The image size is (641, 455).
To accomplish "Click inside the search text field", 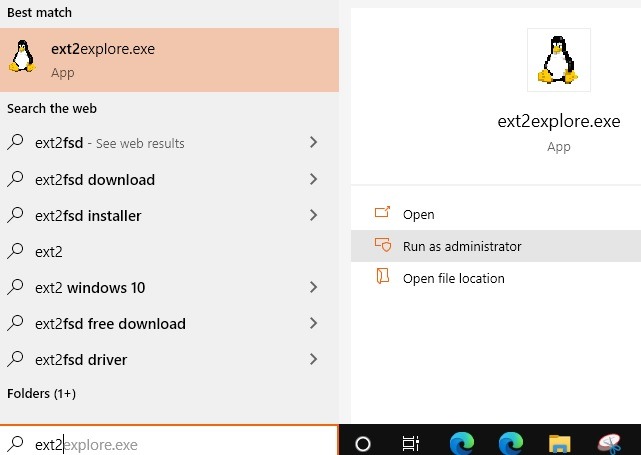I will click(169, 441).
